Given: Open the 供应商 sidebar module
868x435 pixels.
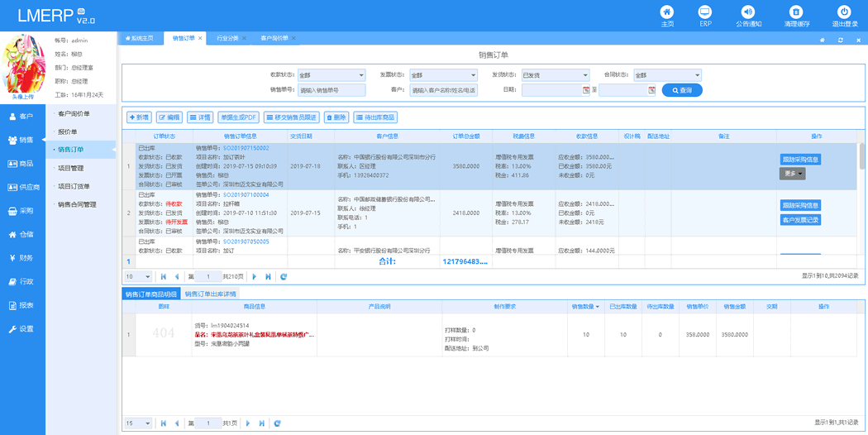Looking at the screenshot, I should [x=22, y=187].
